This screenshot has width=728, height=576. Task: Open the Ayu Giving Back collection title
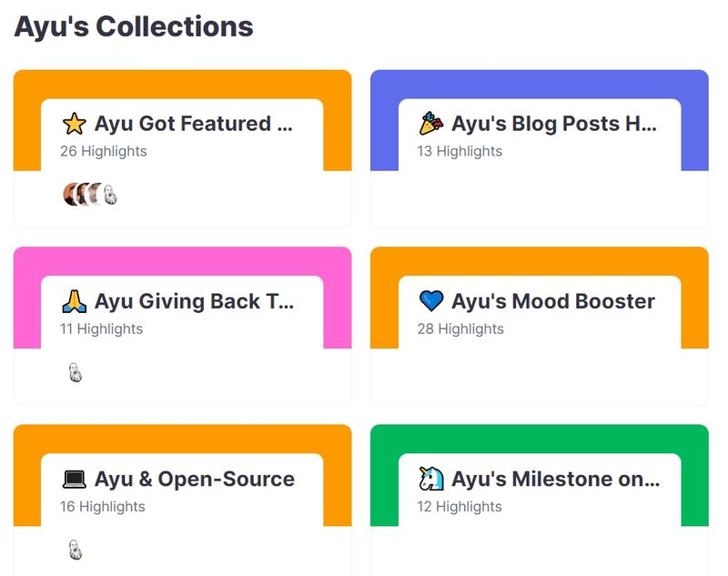coord(195,301)
